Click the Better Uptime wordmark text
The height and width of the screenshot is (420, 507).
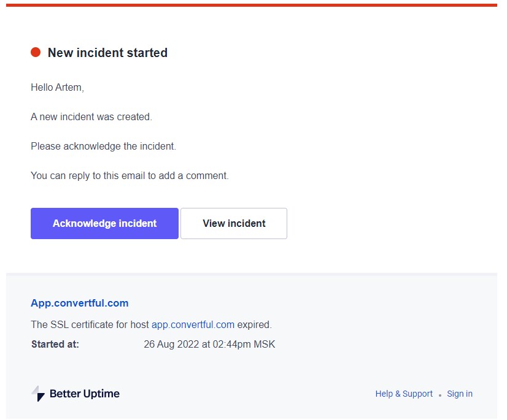[84, 393]
